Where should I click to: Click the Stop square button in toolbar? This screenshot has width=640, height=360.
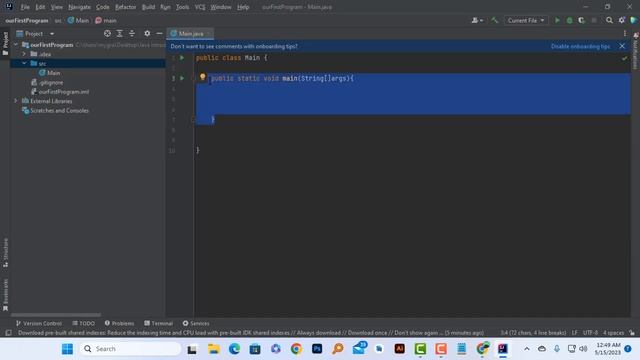[x=594, y=20]
